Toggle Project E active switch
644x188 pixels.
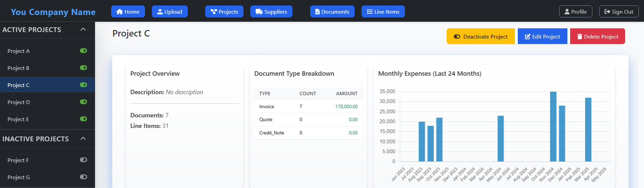pos(83,119)
